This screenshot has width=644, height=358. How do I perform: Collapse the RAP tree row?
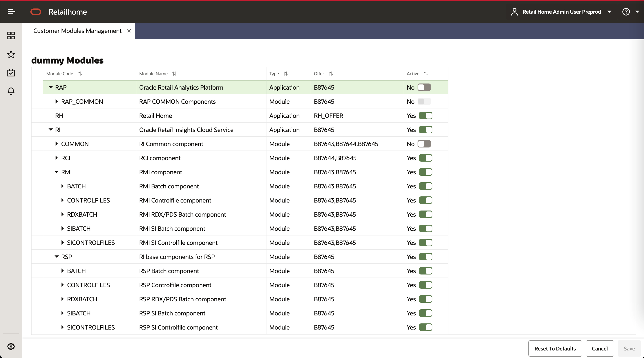[x=51, y=88]
